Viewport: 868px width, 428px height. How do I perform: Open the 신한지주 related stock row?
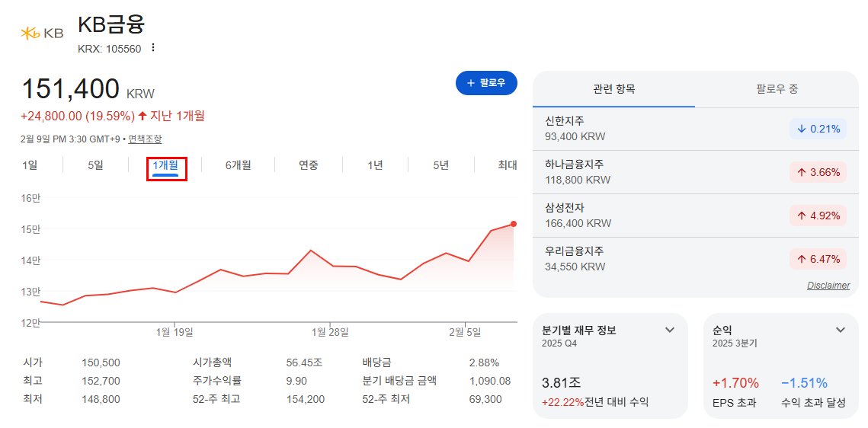pos(695,129)
